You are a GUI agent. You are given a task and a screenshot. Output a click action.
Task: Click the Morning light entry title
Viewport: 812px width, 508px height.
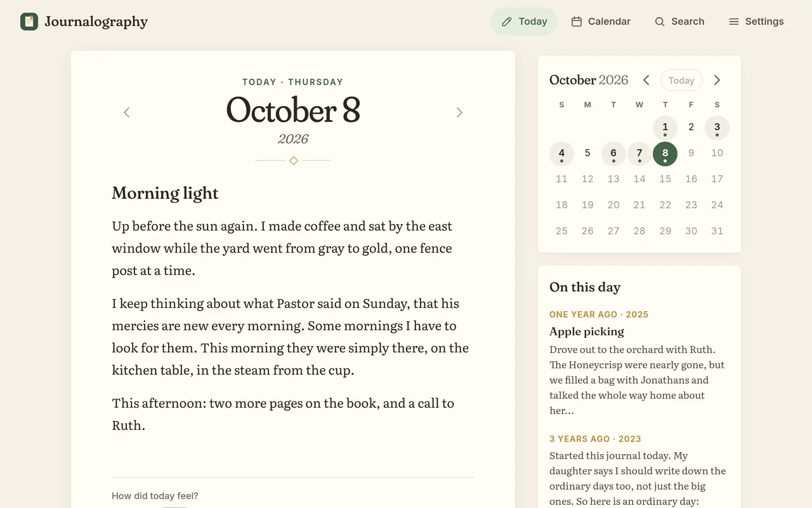[x=165, y=193]
